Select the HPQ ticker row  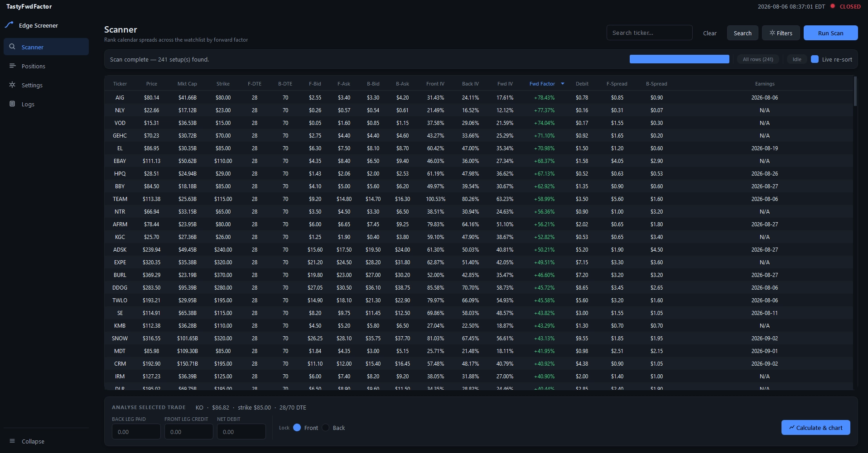479,173
